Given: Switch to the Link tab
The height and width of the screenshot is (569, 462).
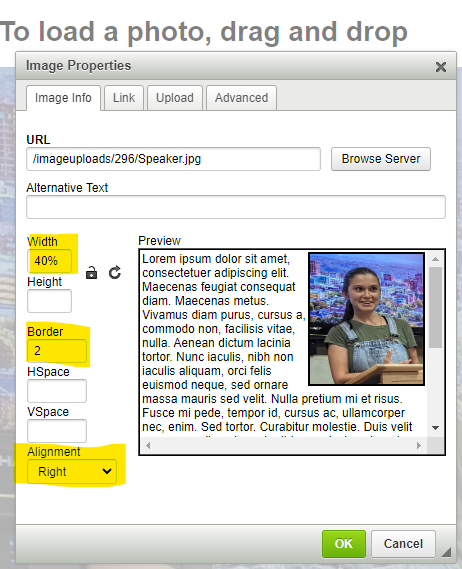Looking at the screenshot, I should (124, 98).
